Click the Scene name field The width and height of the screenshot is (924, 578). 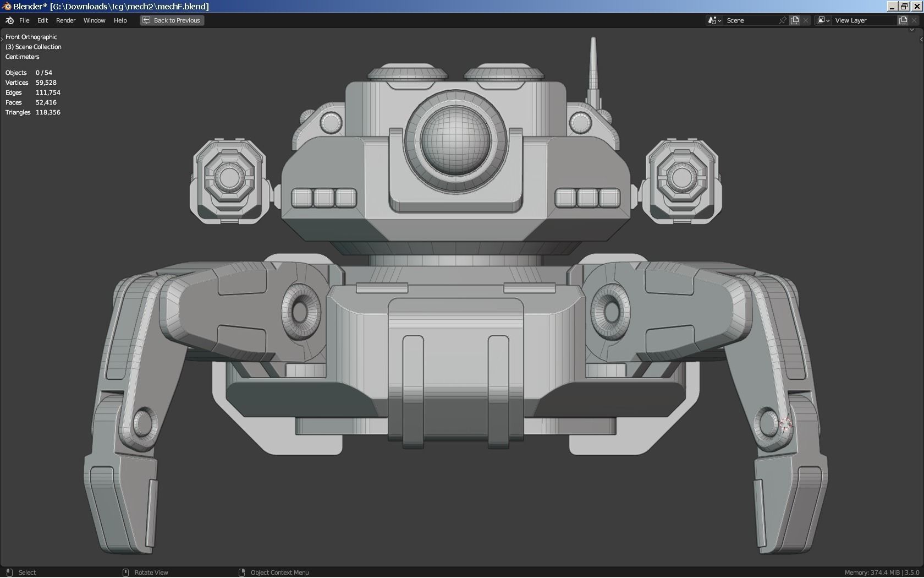pyautogui.click(x=751, y=20)
